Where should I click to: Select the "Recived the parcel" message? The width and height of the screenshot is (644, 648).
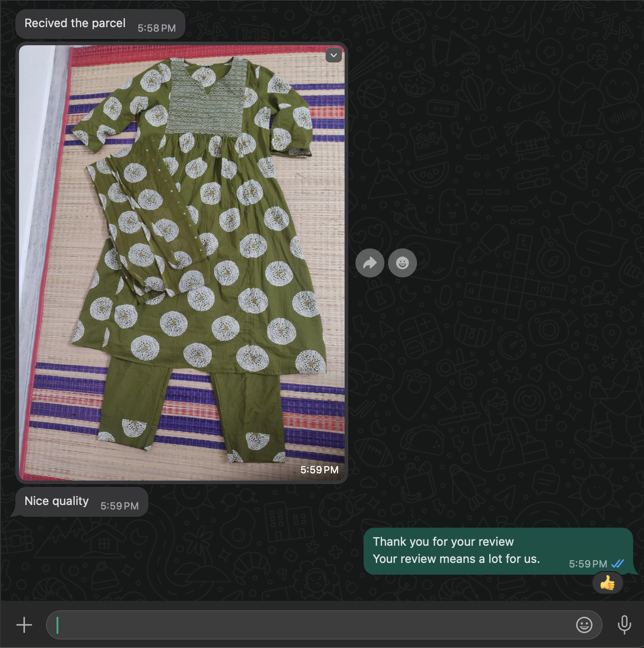(75, 24)
